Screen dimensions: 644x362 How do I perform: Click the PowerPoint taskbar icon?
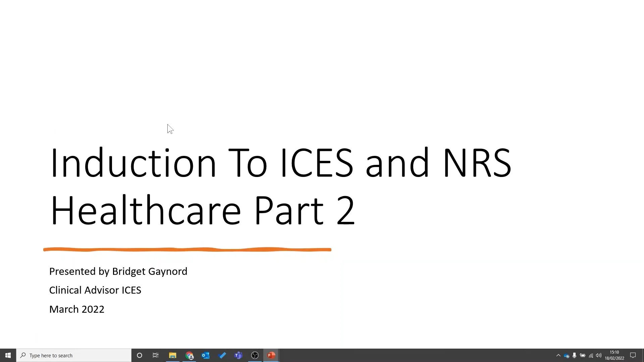point(271,355)
